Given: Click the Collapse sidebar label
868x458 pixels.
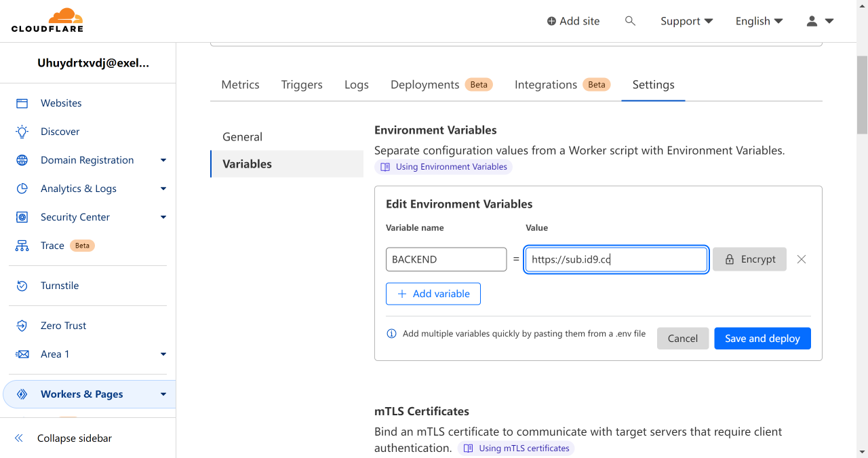Looking at the screenshot, I should (75, 438).
